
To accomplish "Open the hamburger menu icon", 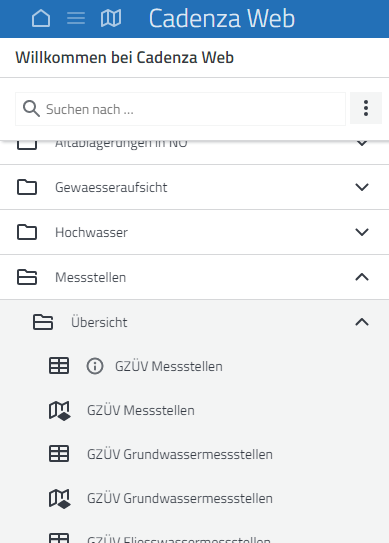I will click(76, 18).
